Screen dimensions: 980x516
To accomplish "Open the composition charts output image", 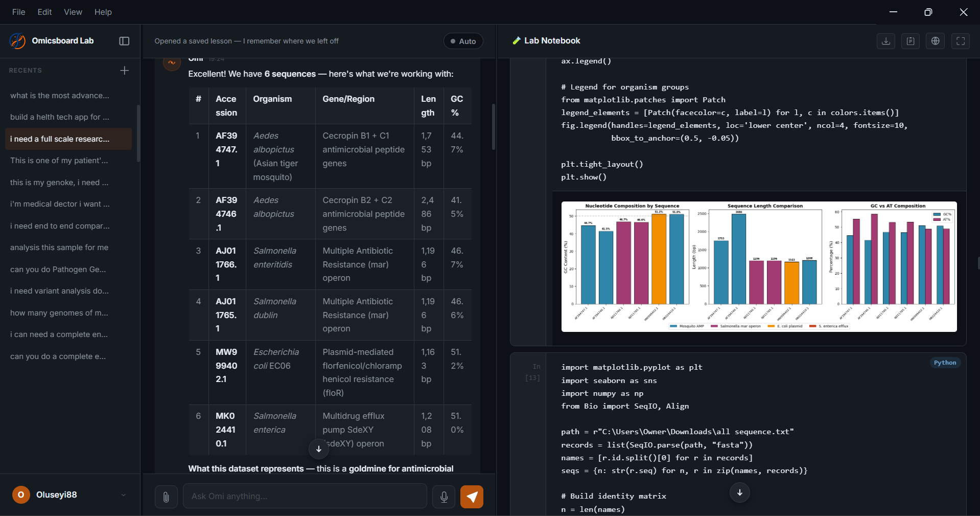I will (x=759, y=266).
